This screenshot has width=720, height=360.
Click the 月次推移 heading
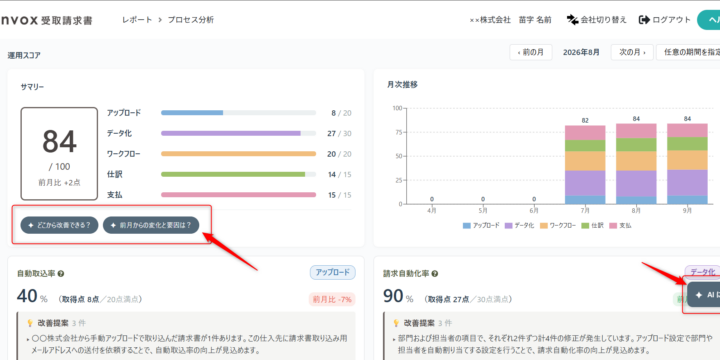402,84
